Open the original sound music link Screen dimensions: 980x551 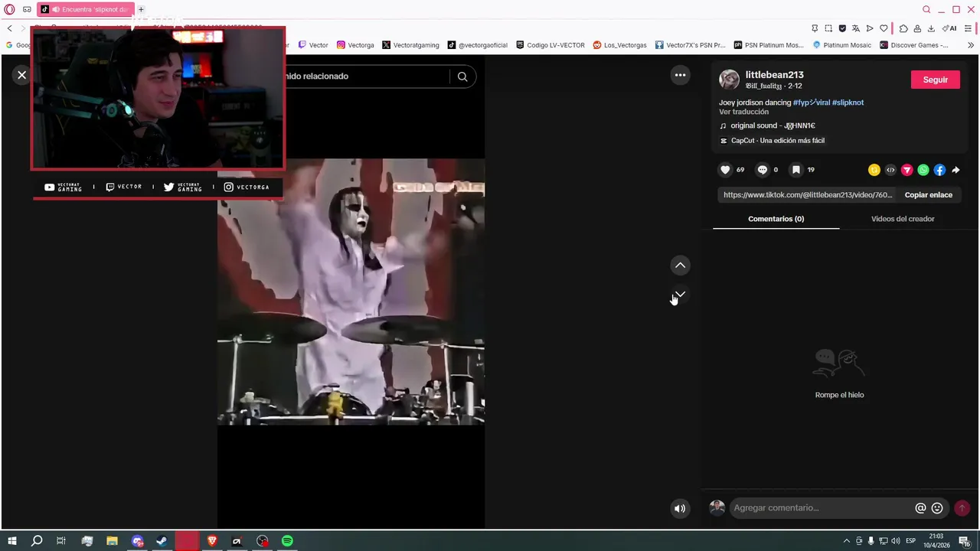point(768,126)
